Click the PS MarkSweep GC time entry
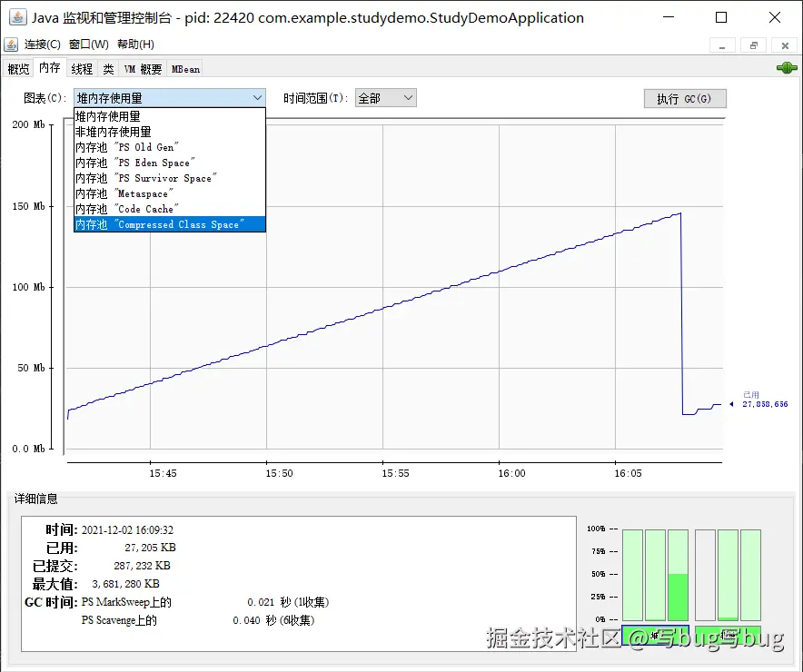 [205, 602]
